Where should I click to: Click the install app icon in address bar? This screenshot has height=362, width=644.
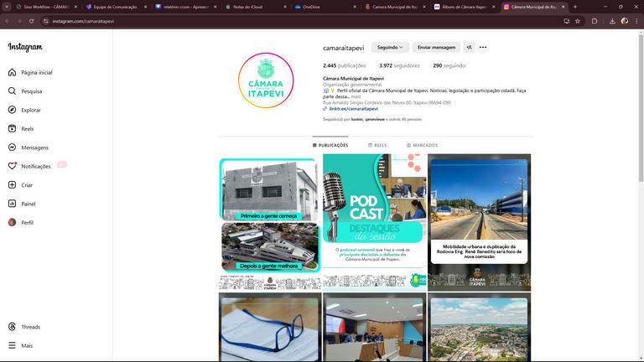566,21
